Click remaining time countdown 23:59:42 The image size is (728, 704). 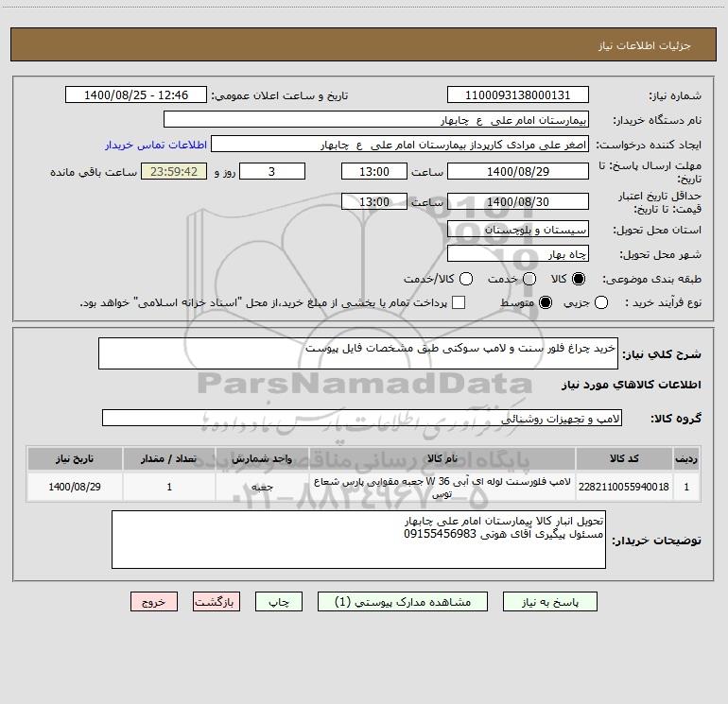174,171
